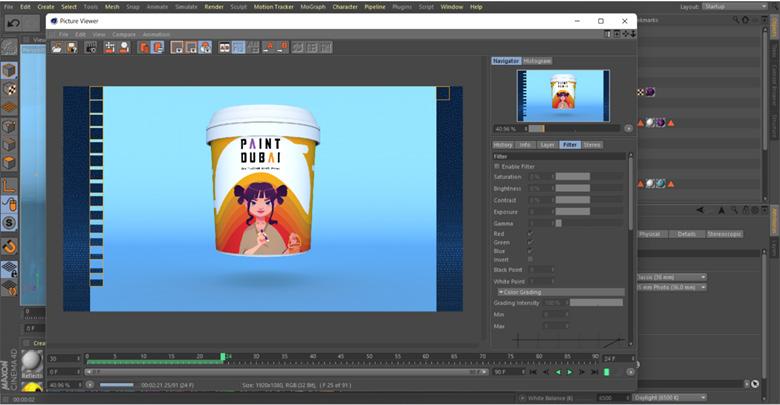Open the Picture Viewer File menu
The width and height of the screenshot is (780, 405).
click(x=64, y=34)
